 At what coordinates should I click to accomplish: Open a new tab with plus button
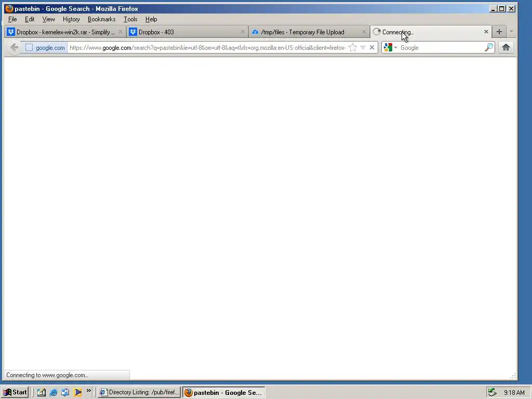click(x=499, y=32)
